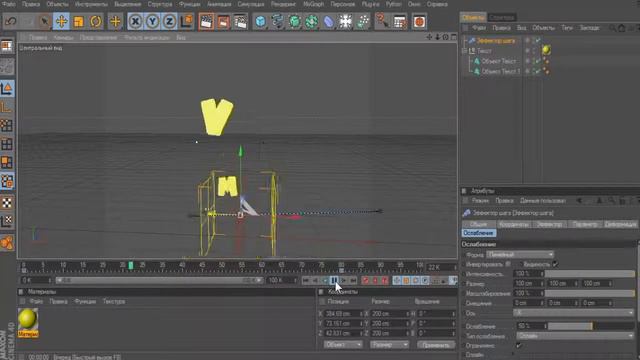Click the Undo arrow icon
This screenshot has width=640, height=360.
10,21
